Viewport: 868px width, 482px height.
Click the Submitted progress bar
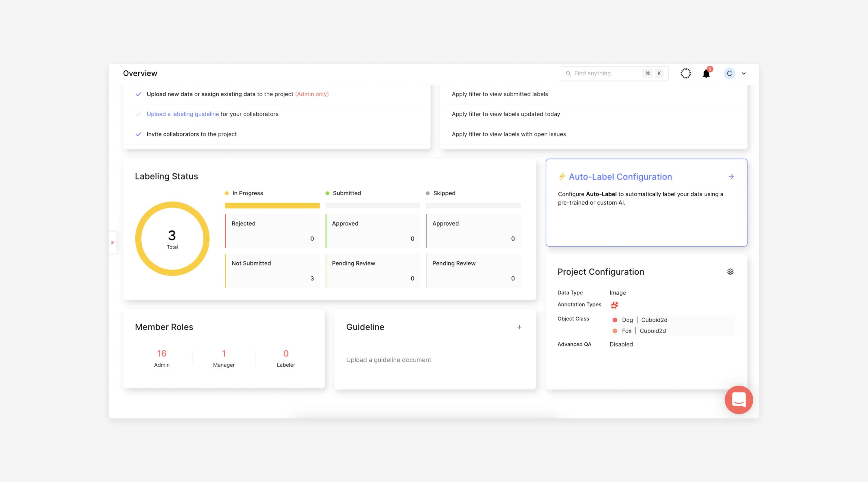[373, 205]
